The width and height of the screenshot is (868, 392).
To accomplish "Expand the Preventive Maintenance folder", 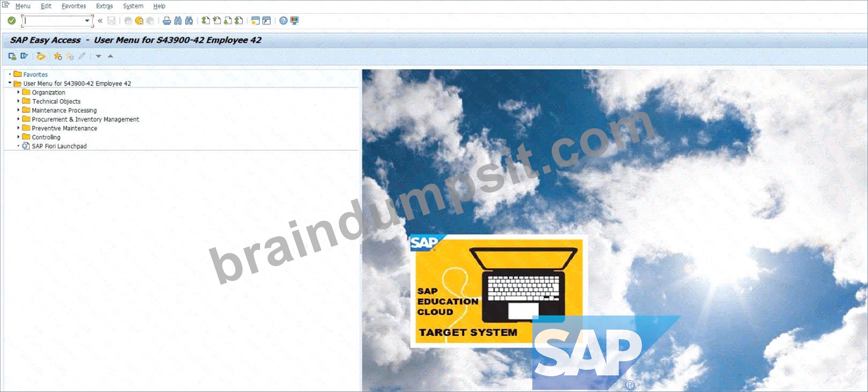I will click(18, 128).
